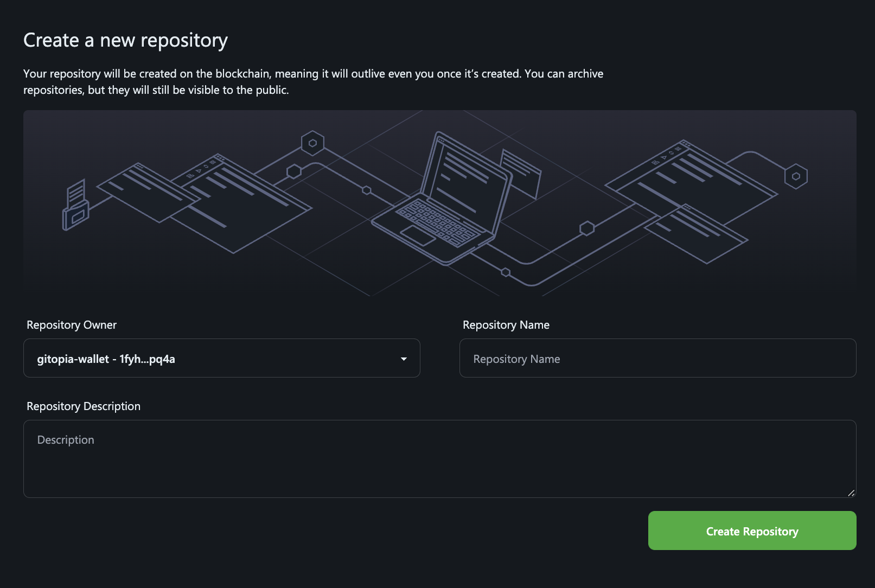The height and width of the screenshot is (588, 875).
Task: Open the Repository Owner dropdown
Action: point(221,358)
